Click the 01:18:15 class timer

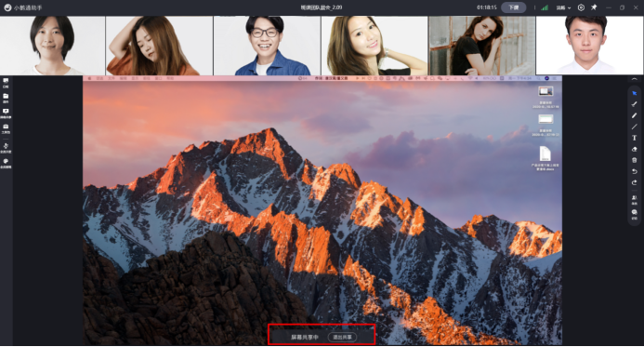pyautogui.click(x=487, y=7)
